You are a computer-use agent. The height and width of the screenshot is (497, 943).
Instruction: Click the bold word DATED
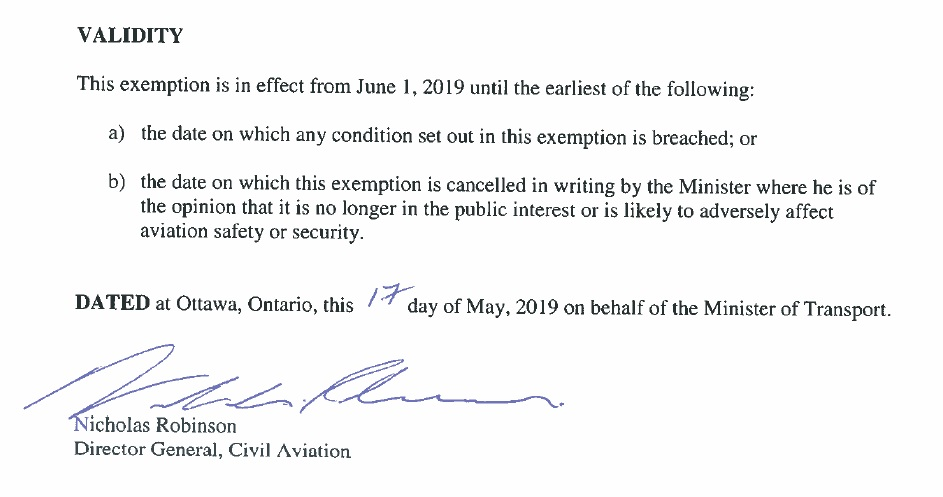click(112, 305)
